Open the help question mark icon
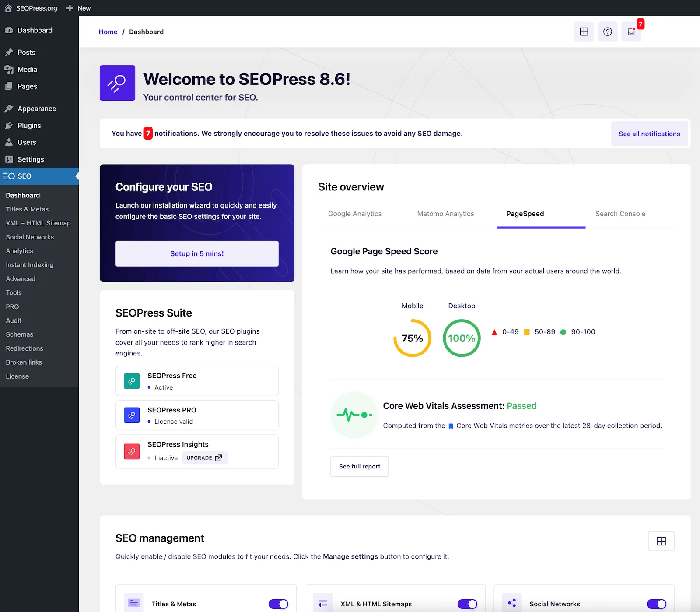Image resolution: width=700 pixels, height=612 pixels. coord(607,31)
